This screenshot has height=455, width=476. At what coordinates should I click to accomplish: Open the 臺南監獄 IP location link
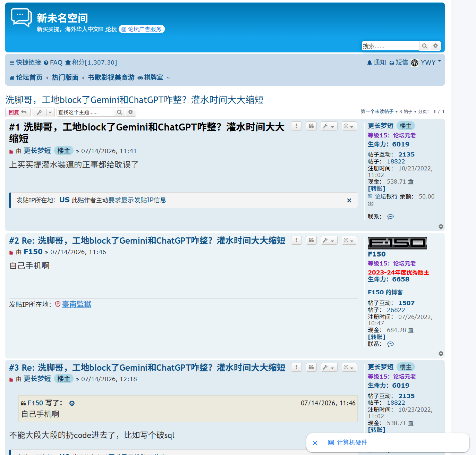76,304
